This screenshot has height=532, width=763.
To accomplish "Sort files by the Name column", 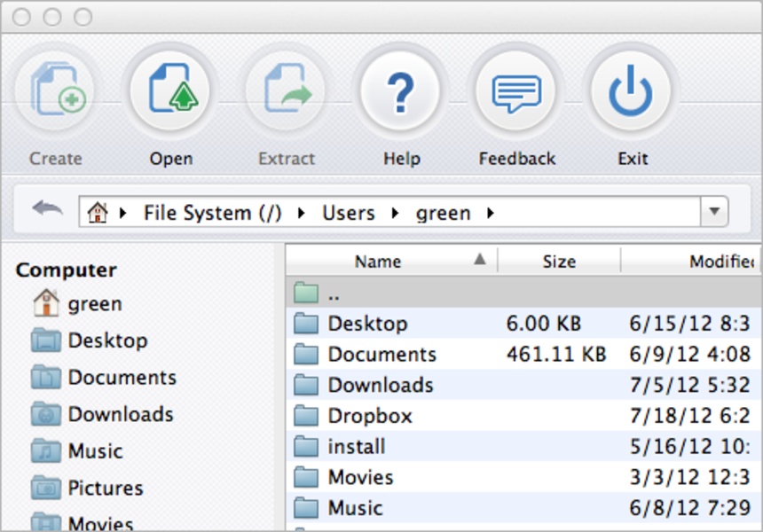I will click(379, 262).
